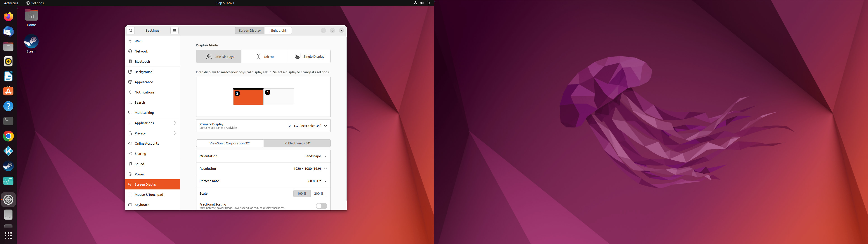Launch Thunderbird mail from the dock
Viewport: 868px width, 244px height.
(x=8, y=31)
